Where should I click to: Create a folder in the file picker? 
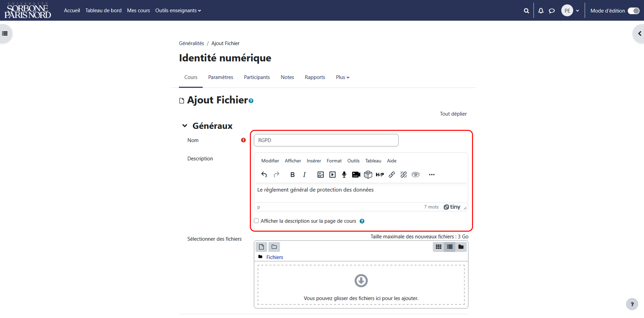pos(274,247)
